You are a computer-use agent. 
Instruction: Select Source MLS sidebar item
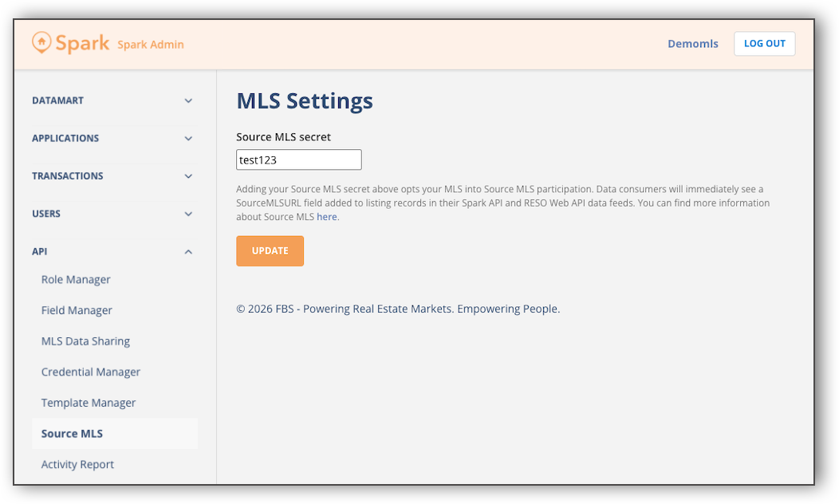coord(115,433)
